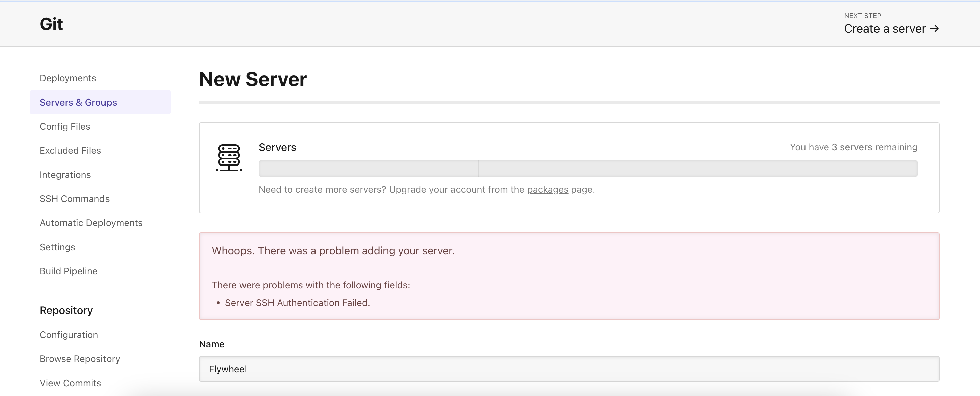Open SSH Commands section
The width and height of the screenshot is (980, 396).
[74, 199]
